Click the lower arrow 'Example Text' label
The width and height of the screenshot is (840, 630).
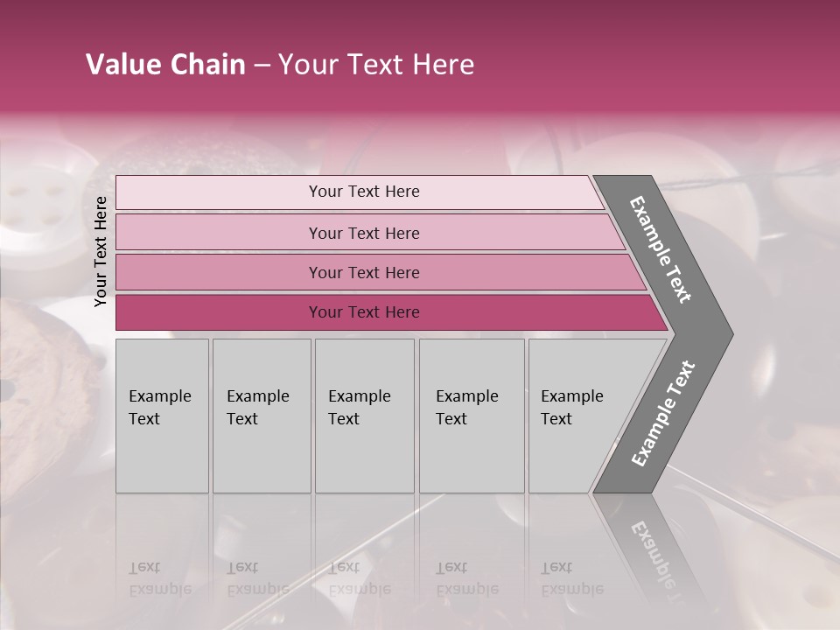click(662, 414)
